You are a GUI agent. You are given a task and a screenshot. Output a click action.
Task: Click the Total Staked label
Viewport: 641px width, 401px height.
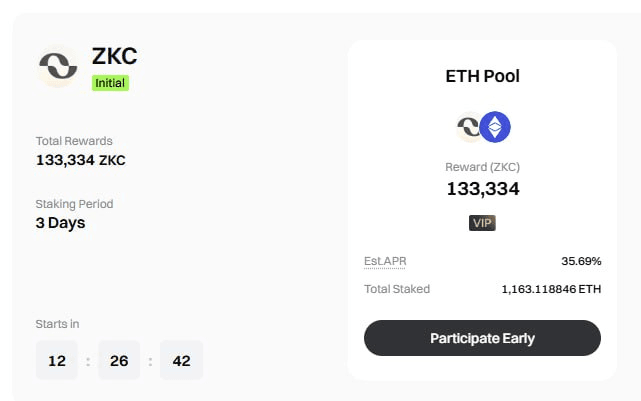(397, 289)
